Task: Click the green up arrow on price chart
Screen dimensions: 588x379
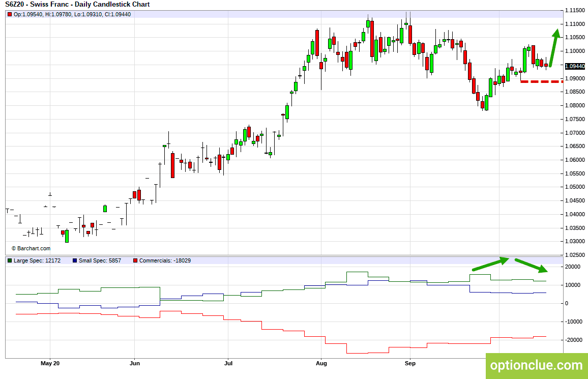Action: coord(553,48)
